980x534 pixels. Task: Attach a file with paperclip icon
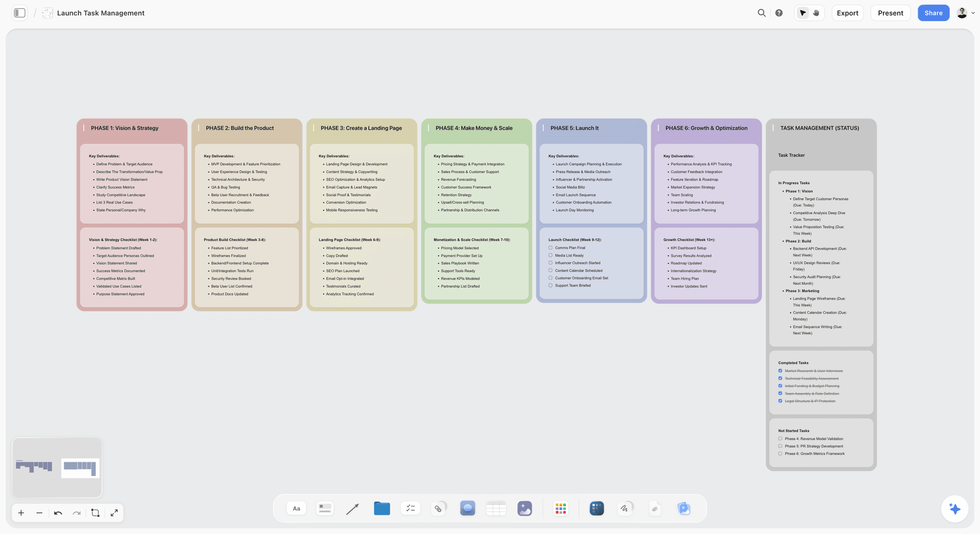pyautogui.click(x=655, y=509)
